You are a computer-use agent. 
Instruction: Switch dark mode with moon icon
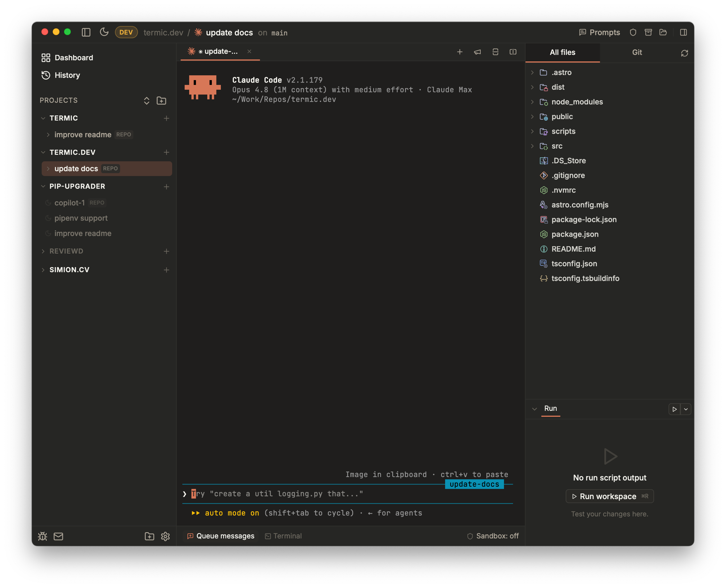coord(104,32)
